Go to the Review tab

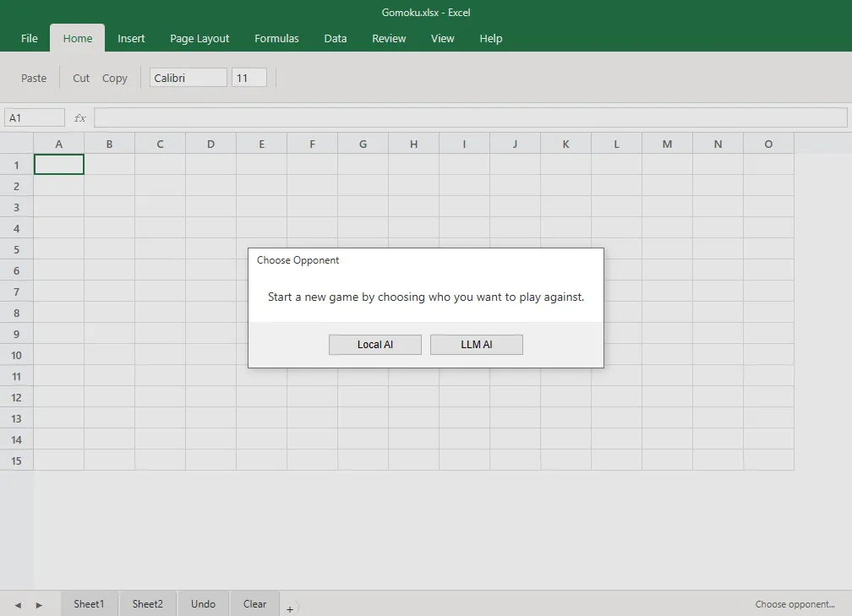click(x=389, y=39)
